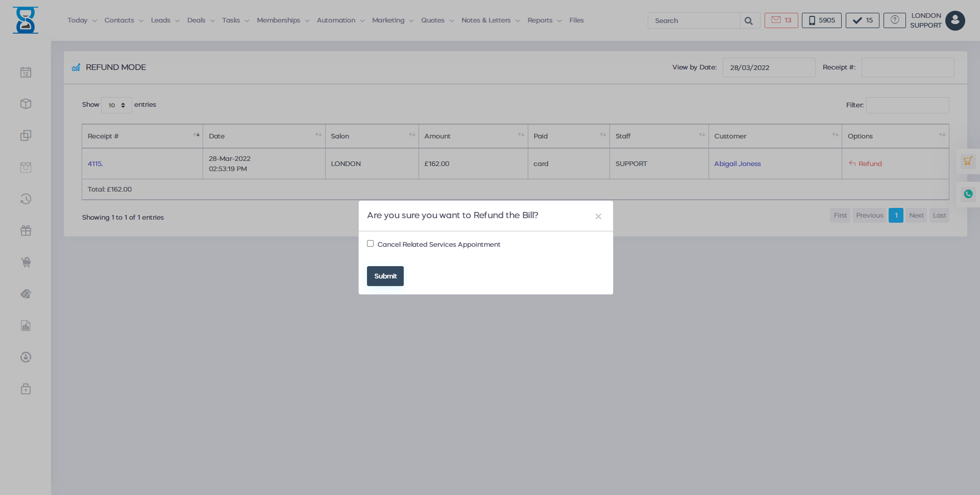The height and width of the screenshot is (495, 980).
Task: Click the history clock icon in sidebar
Action: click(26, 199)
